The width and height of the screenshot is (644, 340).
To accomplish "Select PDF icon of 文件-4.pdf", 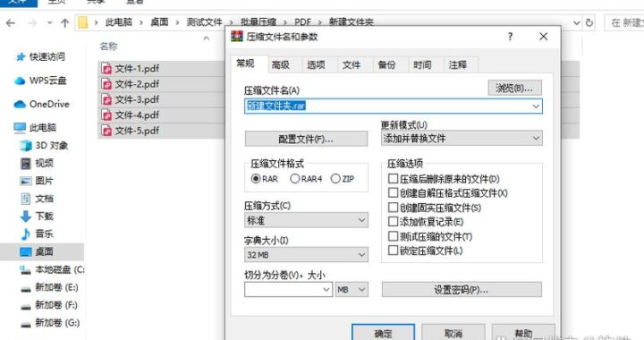I will point(106,115).
